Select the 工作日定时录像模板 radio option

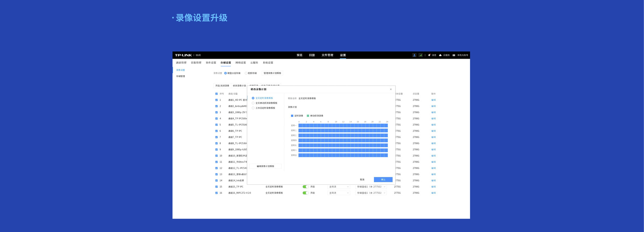(253, 108)
